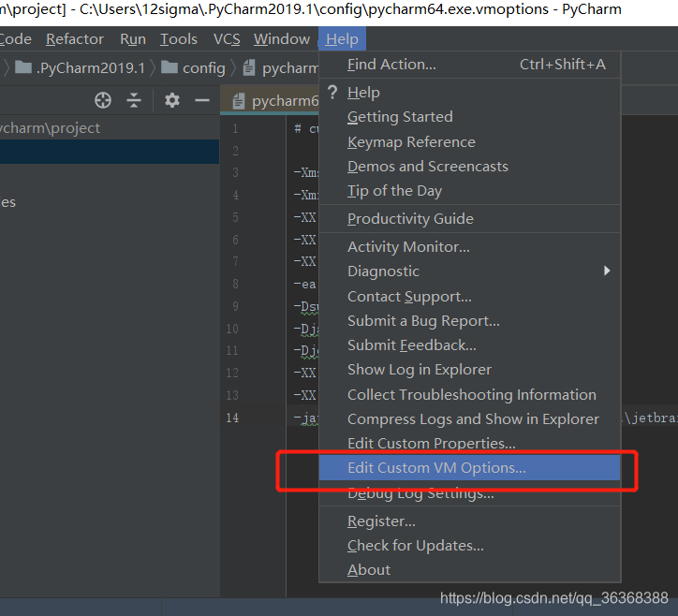Open Keymap Reference
The image size is (678, 616).
tap(469, 141)
